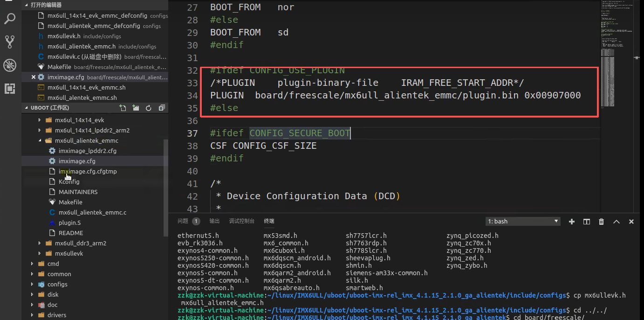Click 'zynq_picozed.h' in terminal output
The image size is (644, 320).
pyautogui.click(x=472, y=236)
